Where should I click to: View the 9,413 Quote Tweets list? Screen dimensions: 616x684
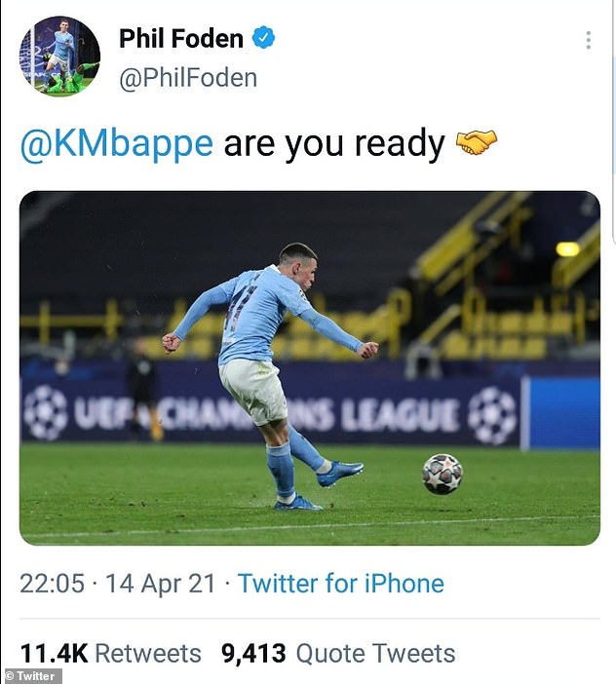338,653
